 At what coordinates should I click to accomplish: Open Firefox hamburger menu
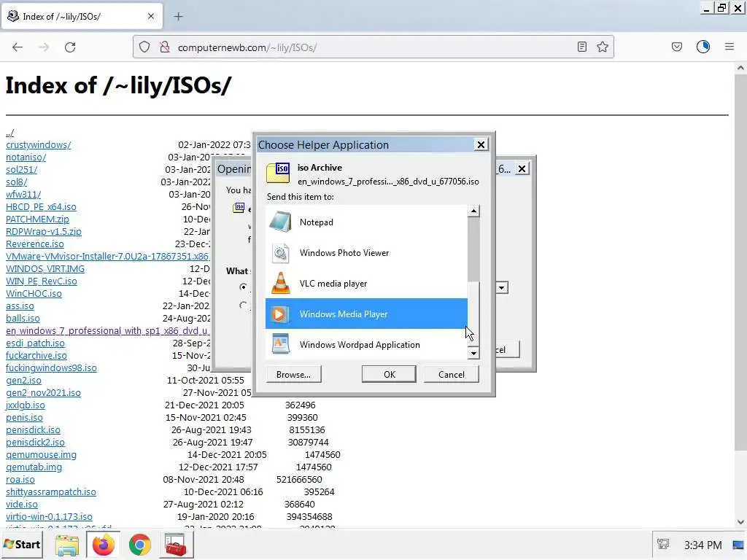(729, 47)
